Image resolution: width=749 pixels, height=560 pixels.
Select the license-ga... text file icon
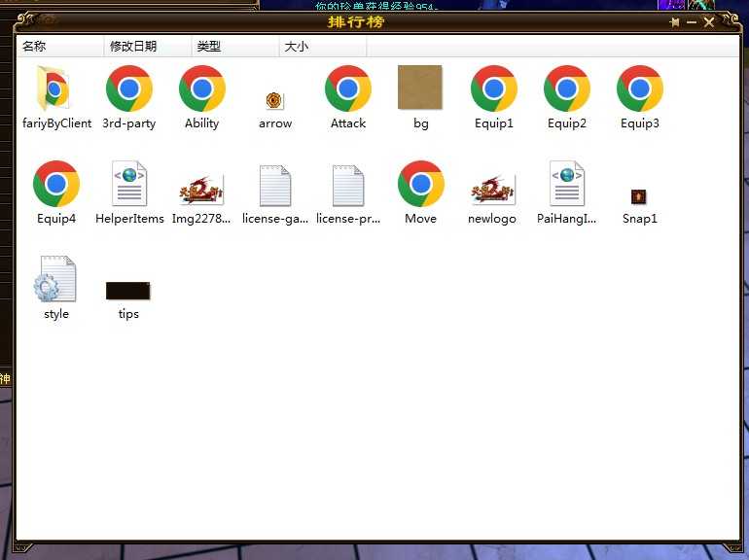point(274,186)
